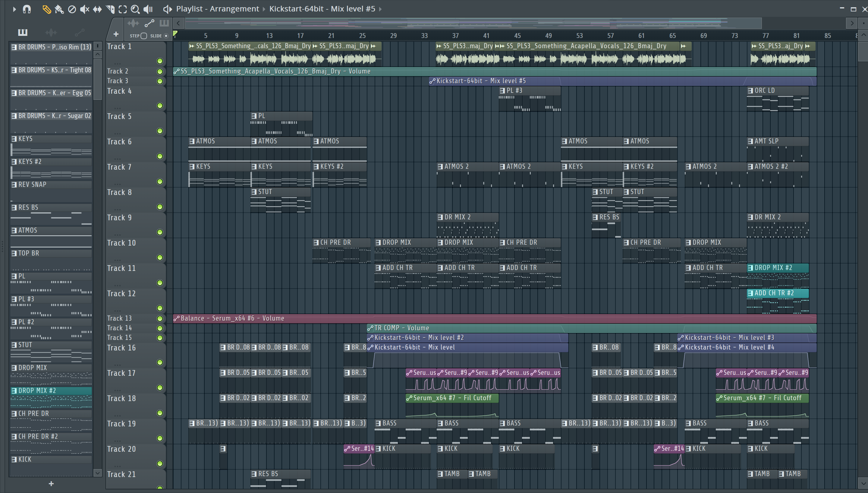868x493 pixels.
Task: Open the Balance - Serum_x64 #6 Volume clip menu
Action: (176, 318)
